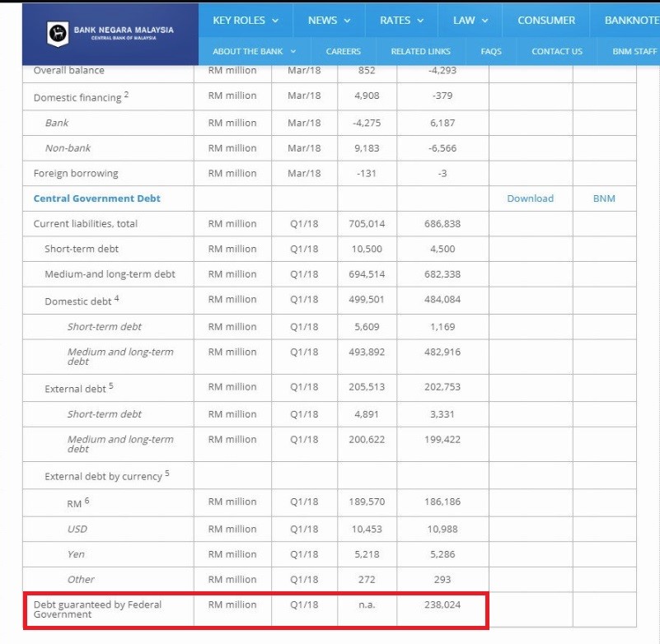
Task: Visit the FAQS page
Action: [491, 51]
